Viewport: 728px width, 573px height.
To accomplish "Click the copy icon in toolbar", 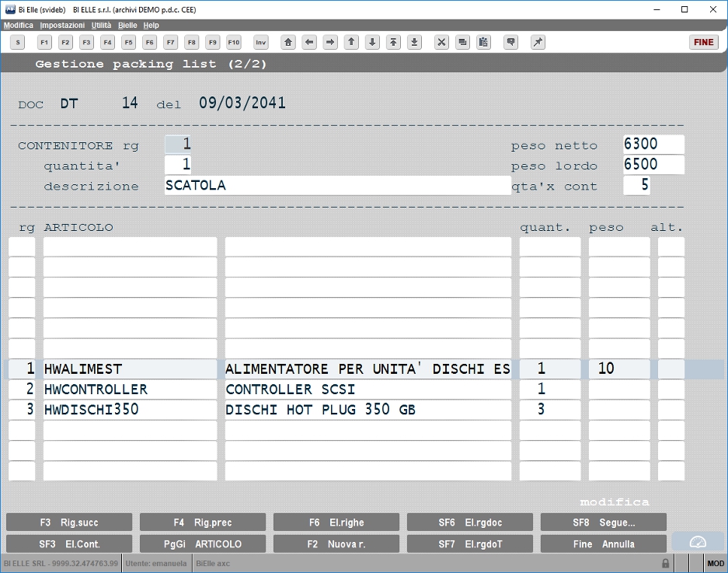I will [x=462, y=42].
